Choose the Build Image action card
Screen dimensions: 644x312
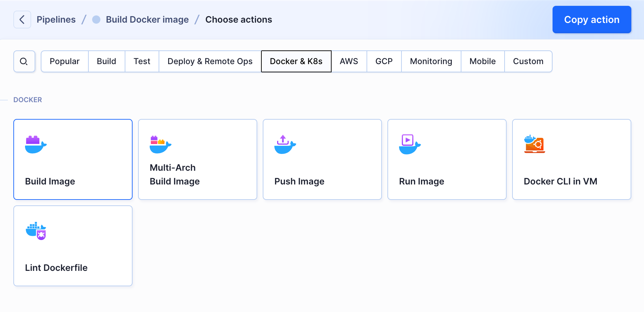point(73,159)
